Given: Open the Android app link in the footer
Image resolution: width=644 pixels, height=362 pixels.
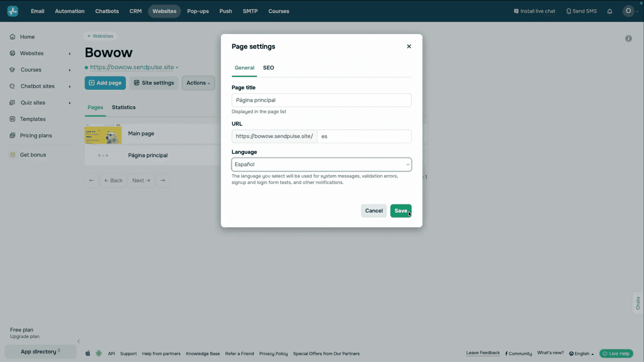Looking at the screenshot, I should (99, 353).
